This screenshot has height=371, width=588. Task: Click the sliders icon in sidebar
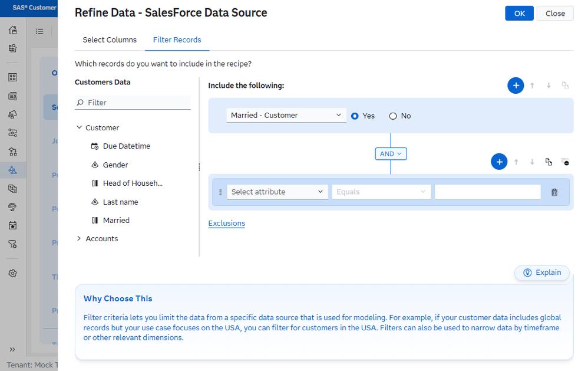pos(13,133)
